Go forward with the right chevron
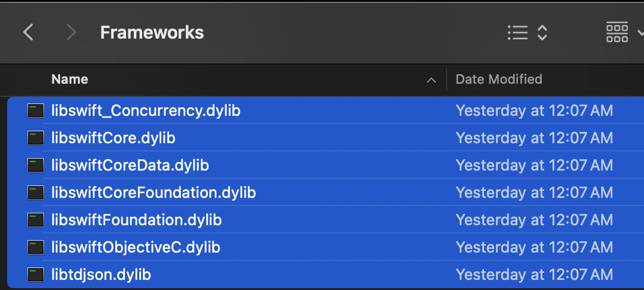This screenshot has height=290, width=644. click(71, 32)
